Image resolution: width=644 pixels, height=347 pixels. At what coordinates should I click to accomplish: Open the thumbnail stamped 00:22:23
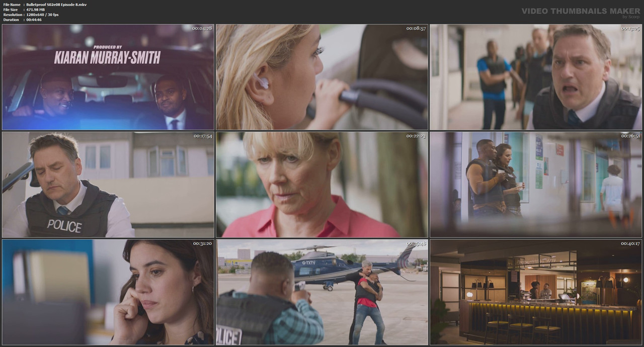pos(322,185)
